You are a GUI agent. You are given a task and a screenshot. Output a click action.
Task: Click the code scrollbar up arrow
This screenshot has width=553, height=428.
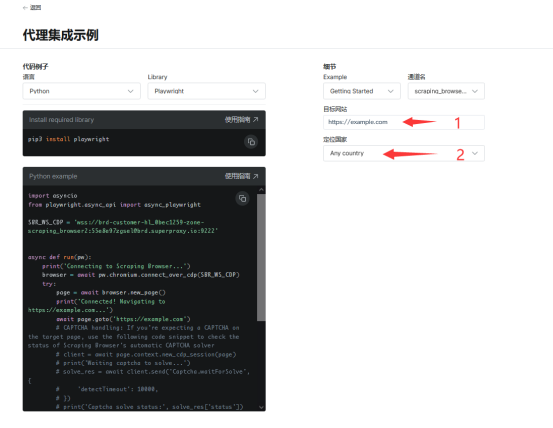click(x=261, y=190)
